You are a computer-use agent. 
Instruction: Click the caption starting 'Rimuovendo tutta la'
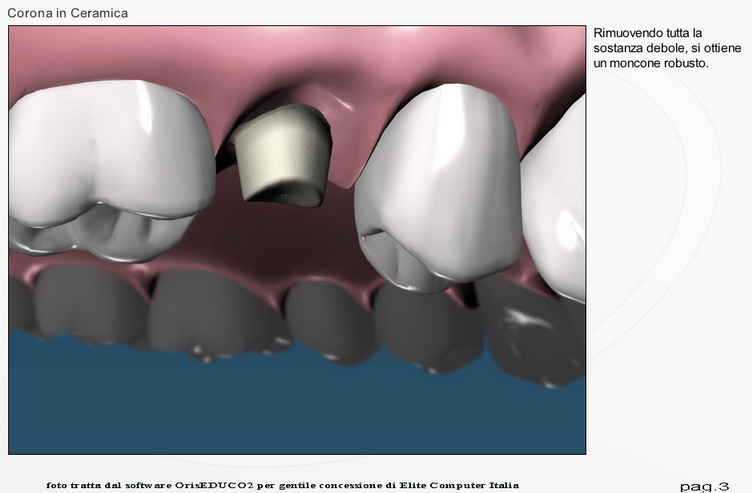pos(667,48)
